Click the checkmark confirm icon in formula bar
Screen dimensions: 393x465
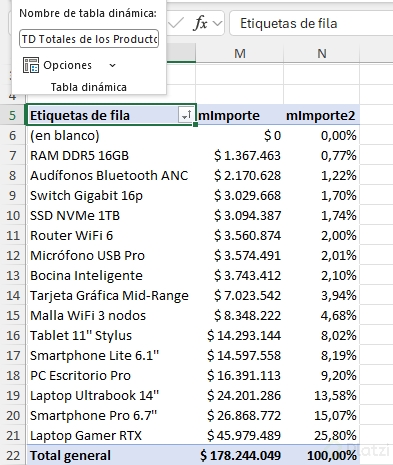click(x=176, y=23)
